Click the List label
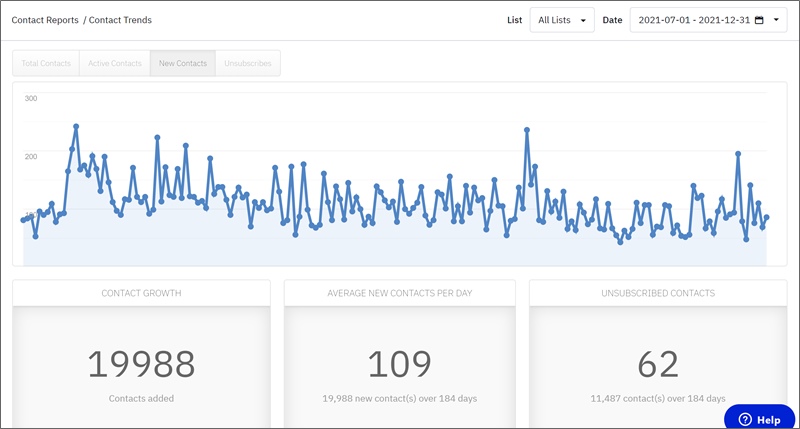Screen dimensions: 800x429 click(x=514, y=20)
